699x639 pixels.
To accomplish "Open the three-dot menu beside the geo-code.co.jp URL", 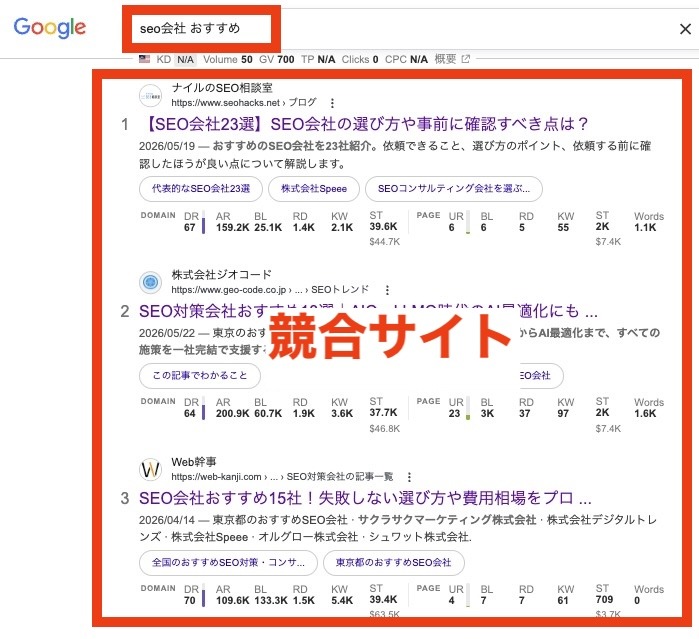I will tap(387, 290).
